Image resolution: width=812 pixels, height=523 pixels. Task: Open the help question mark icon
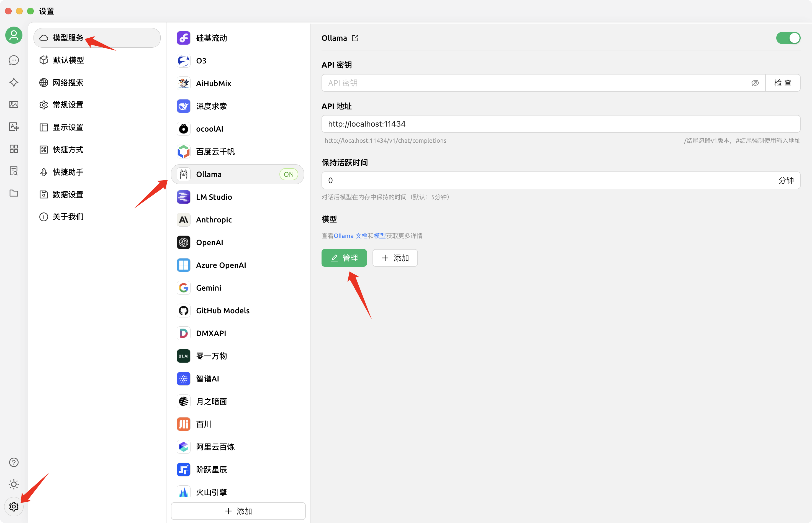coord(14,462)
